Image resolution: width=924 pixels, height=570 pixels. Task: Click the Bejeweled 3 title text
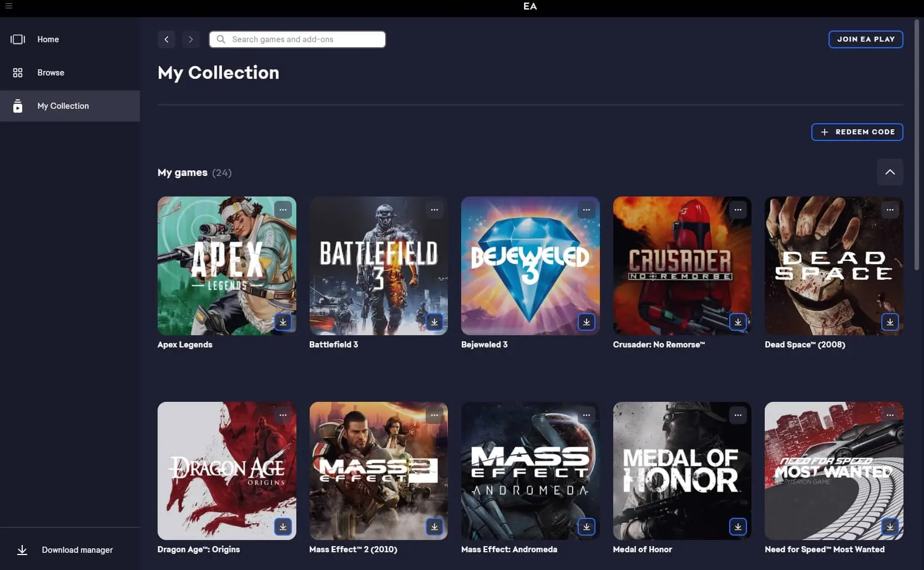tap(484, 345)
